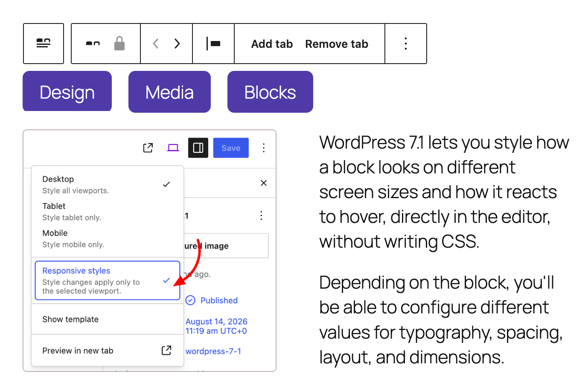Click the blue Save button
588x386 pixels.
231,148
